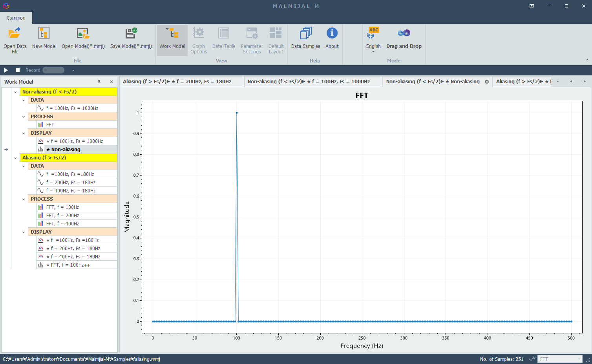
Task: Open the tab list dropdown
Action: [x=558, y=82]
